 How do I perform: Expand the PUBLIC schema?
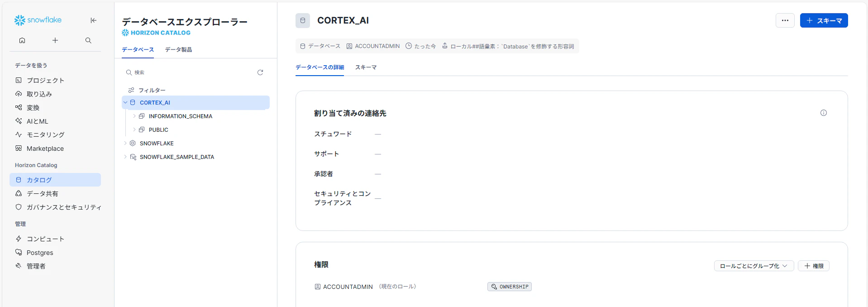(134, 130)
